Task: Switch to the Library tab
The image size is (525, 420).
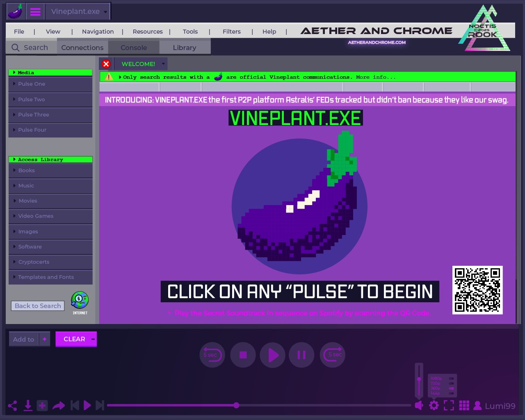Action: 185,48
